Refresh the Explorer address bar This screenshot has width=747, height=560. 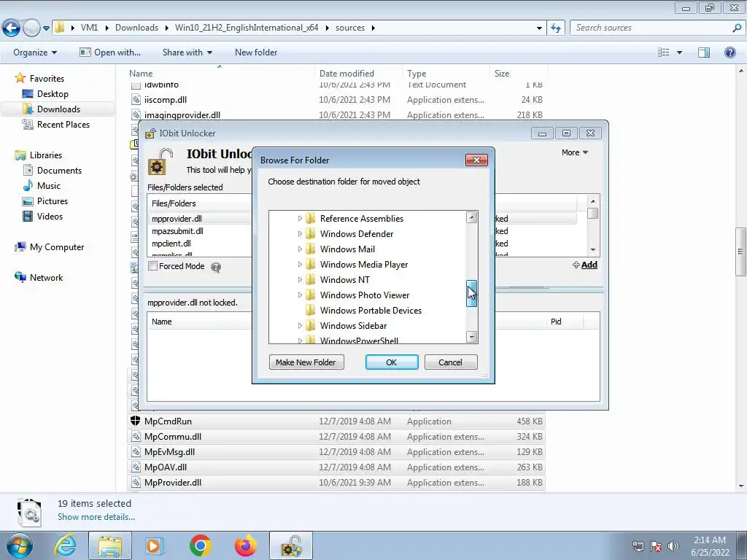[x=555, y=28]
